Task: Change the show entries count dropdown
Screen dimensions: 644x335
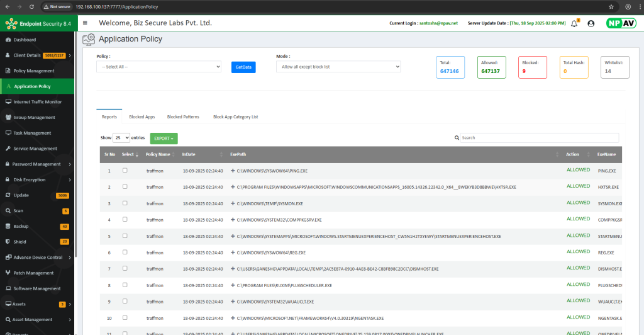Action: coord(121,137)
